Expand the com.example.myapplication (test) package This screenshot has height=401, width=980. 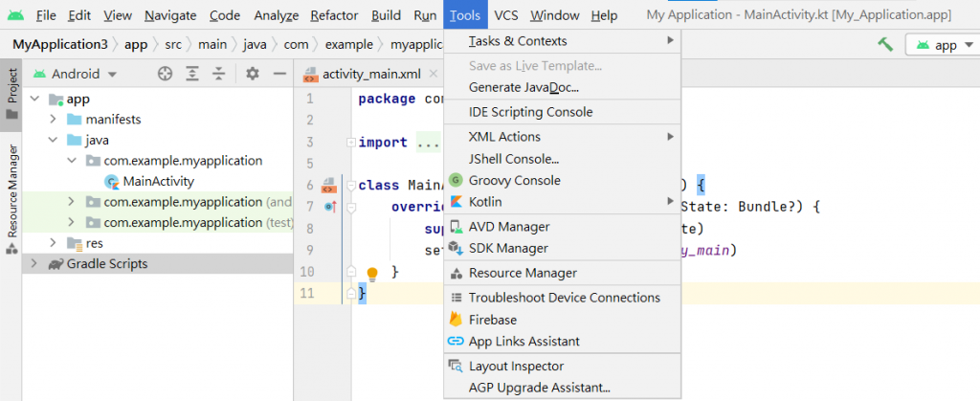pos(71,222)
